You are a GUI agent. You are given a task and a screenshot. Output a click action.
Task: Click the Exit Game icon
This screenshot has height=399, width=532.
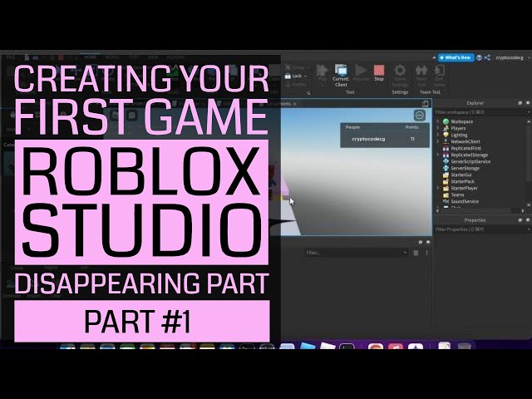point(439,71)
